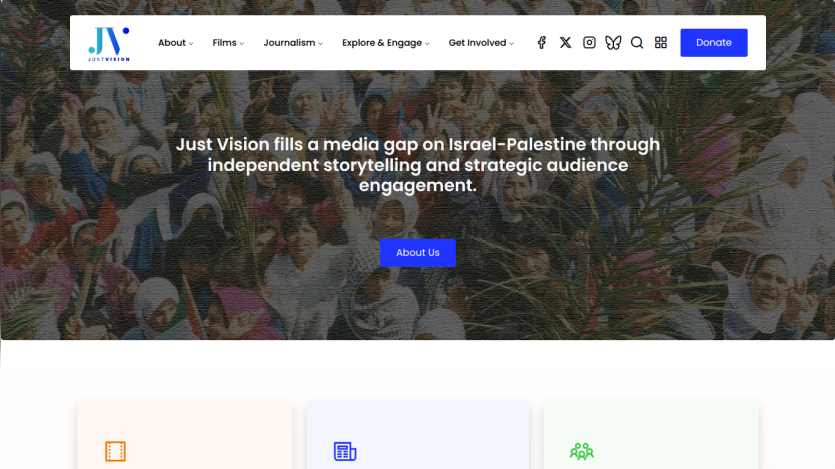Image resolution: width=835 pixels, height=469 pixels.
Task: Open the grid apps icon
Action: coord(661,43)
